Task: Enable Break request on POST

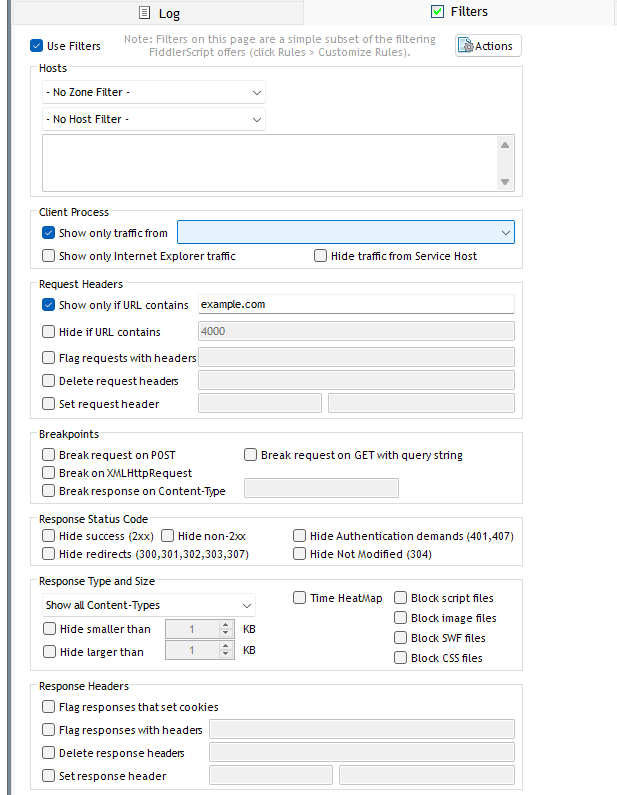Action: (x=49, y=455)
